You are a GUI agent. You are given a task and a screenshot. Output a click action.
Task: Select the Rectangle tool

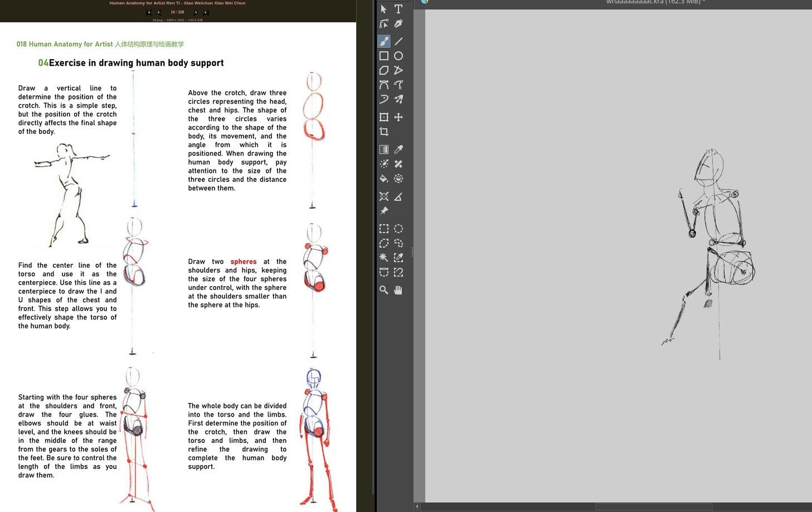[x=384, y=56]
